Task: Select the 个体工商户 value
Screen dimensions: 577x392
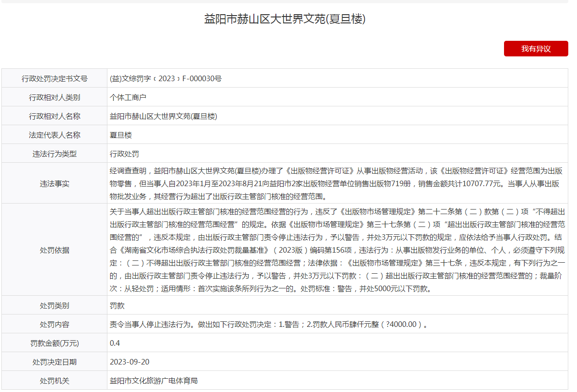Action: coord(128,97)
